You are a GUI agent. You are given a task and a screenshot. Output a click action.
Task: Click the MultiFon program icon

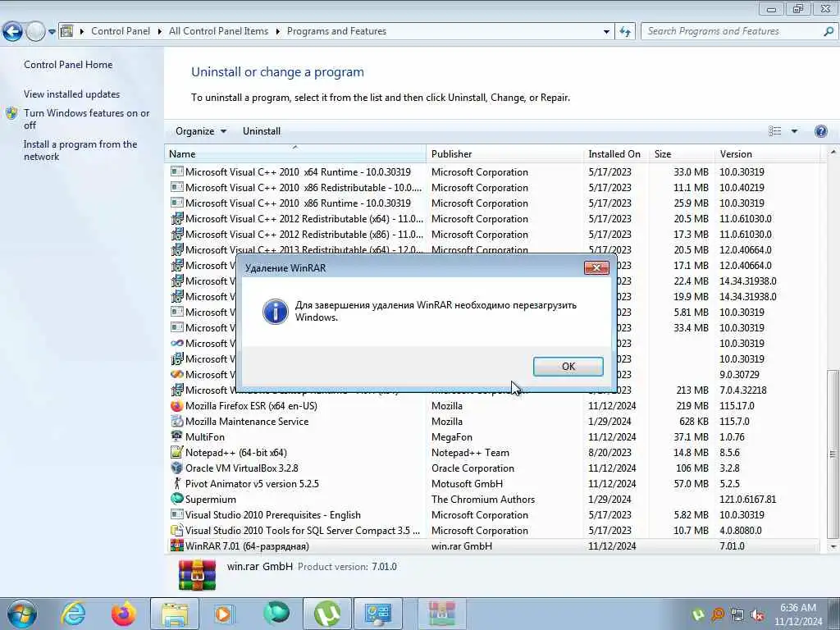(x=177, y=436)
